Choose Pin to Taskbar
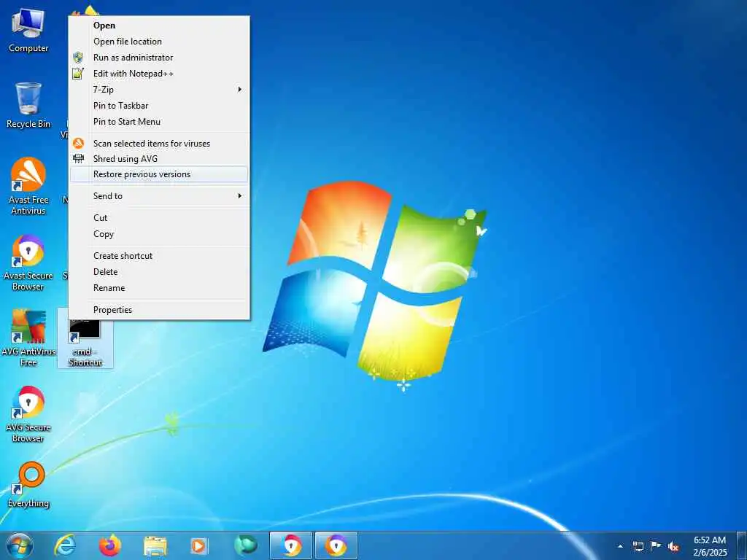The height and width of the screenshot is (560, 747). click(159, 106)
